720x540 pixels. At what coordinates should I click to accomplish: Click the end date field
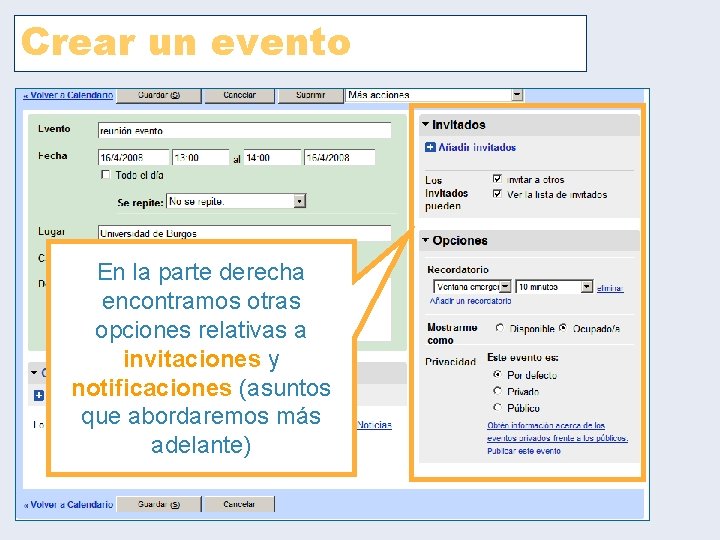pos(339,157)
